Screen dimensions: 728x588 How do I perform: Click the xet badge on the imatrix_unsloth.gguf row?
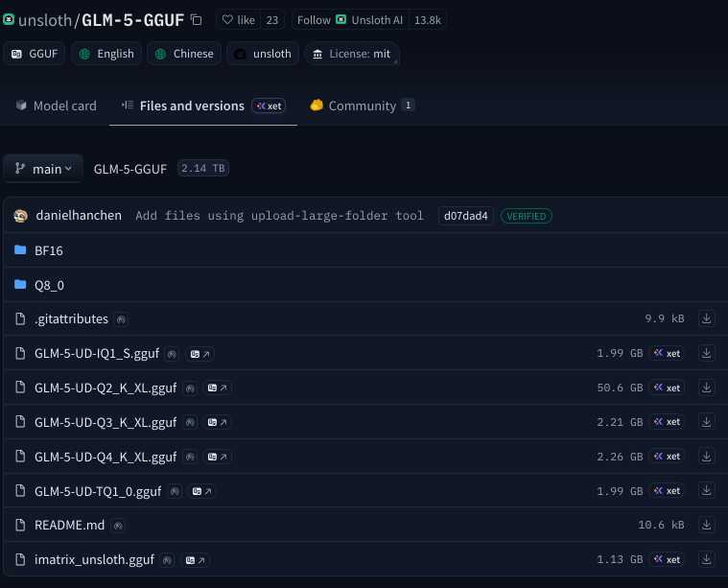point(667,559)
